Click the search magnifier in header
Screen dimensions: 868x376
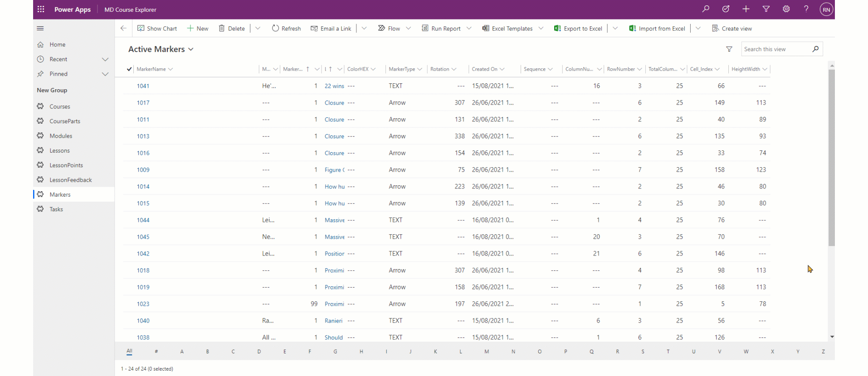(706, 9)
